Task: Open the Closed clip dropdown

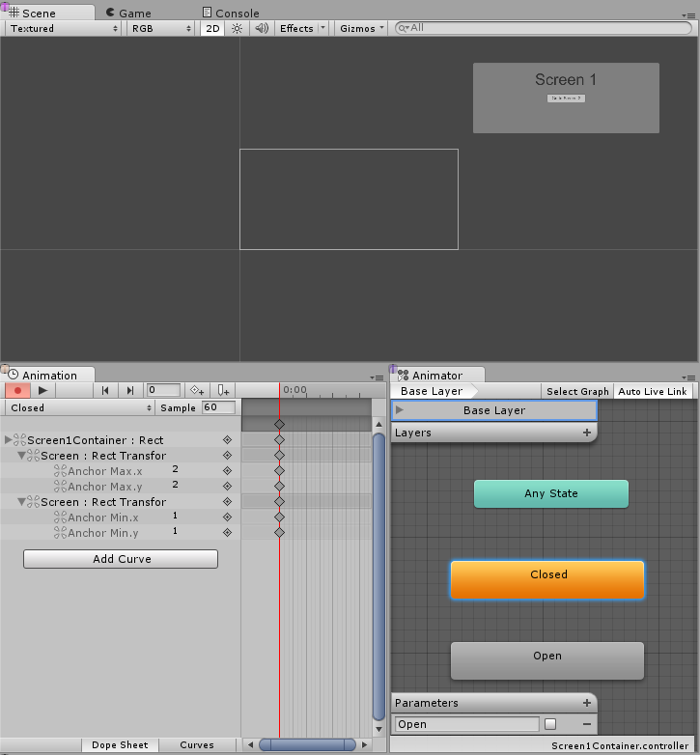Action: [79, 407]
